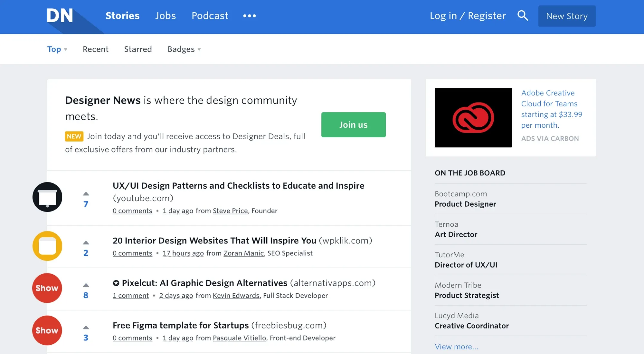Screen dimensions: 644x354
Task: Click the 17 hours ago timestamp
Action: [183, 253]
